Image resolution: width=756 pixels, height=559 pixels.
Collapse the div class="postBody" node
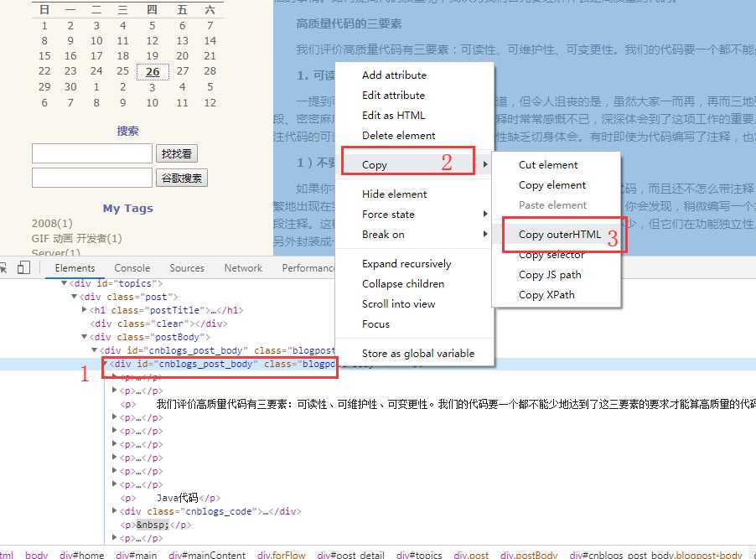click(x=85, y=337)
